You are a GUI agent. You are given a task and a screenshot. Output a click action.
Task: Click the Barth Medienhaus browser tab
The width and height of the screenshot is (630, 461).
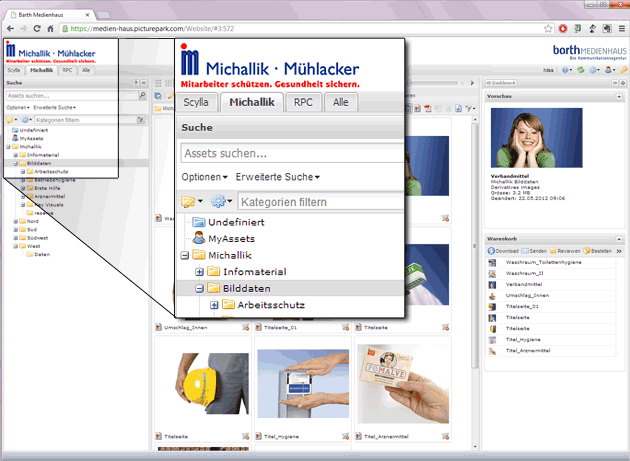[48, 15]
